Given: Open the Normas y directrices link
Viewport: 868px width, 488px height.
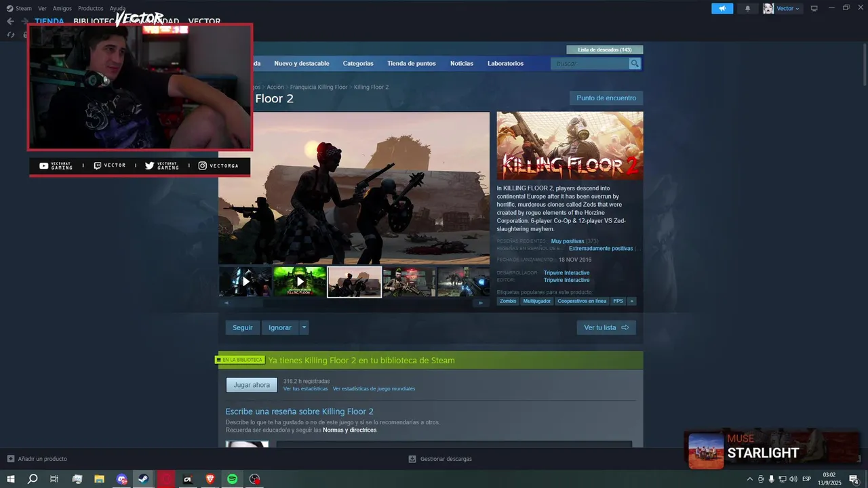Looking at the screenshot, I should pyautogui.click(x=349, y=430).
